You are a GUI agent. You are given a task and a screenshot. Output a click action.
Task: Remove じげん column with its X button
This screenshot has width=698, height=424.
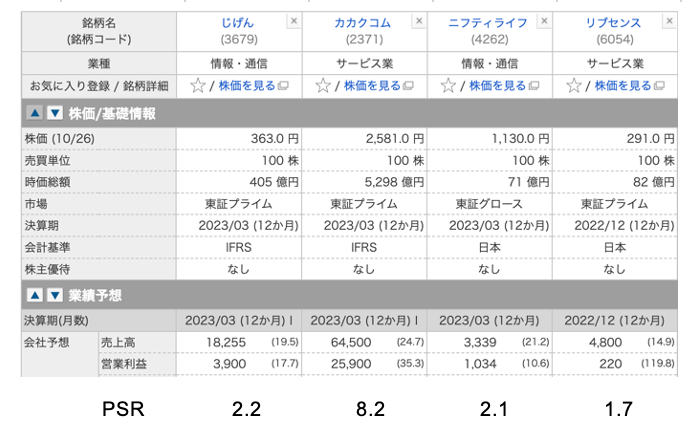coord(294,21)
